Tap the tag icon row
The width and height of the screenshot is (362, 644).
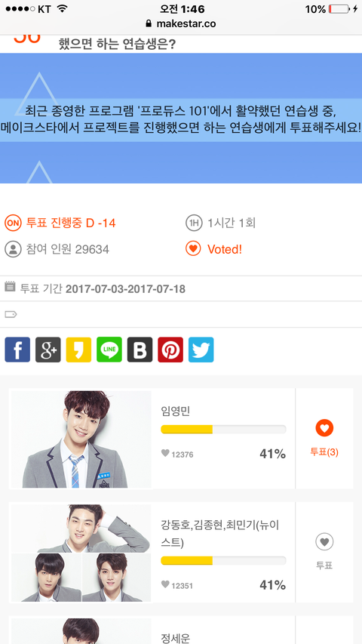pos(181,315)
